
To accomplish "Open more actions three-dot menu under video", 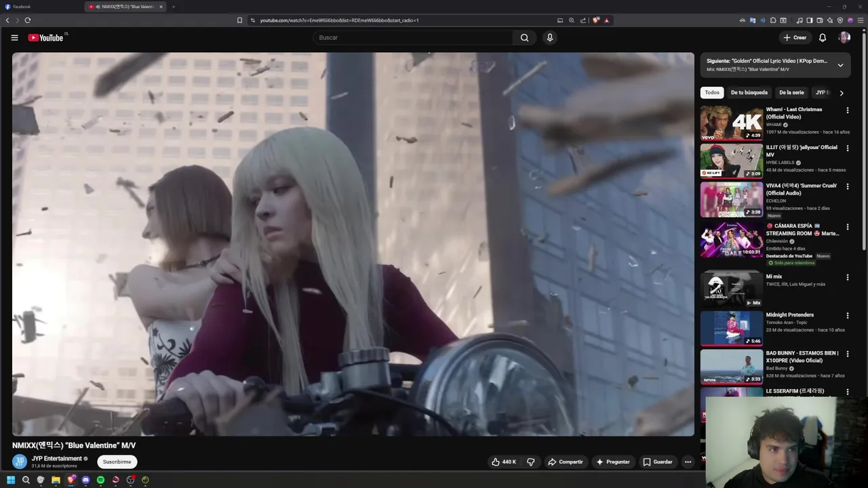I will click(x=688, y=462).
